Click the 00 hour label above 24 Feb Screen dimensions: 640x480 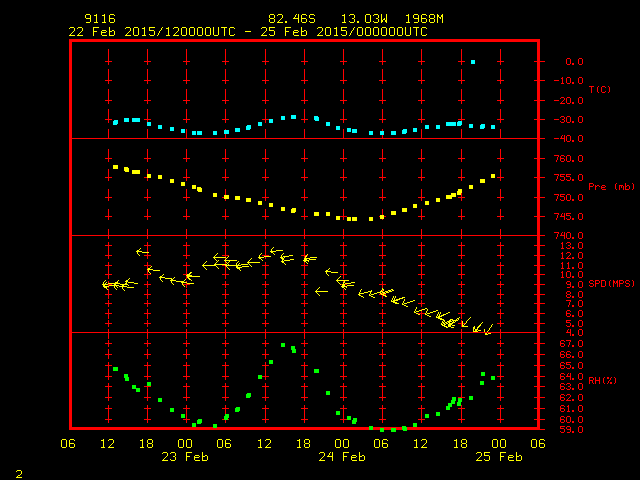coord(342,444)
